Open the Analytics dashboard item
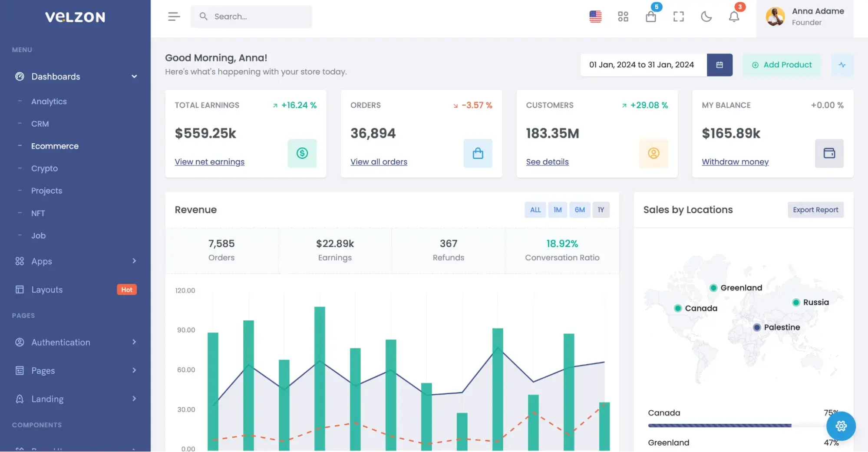The image size is (868, 452). 49,101
